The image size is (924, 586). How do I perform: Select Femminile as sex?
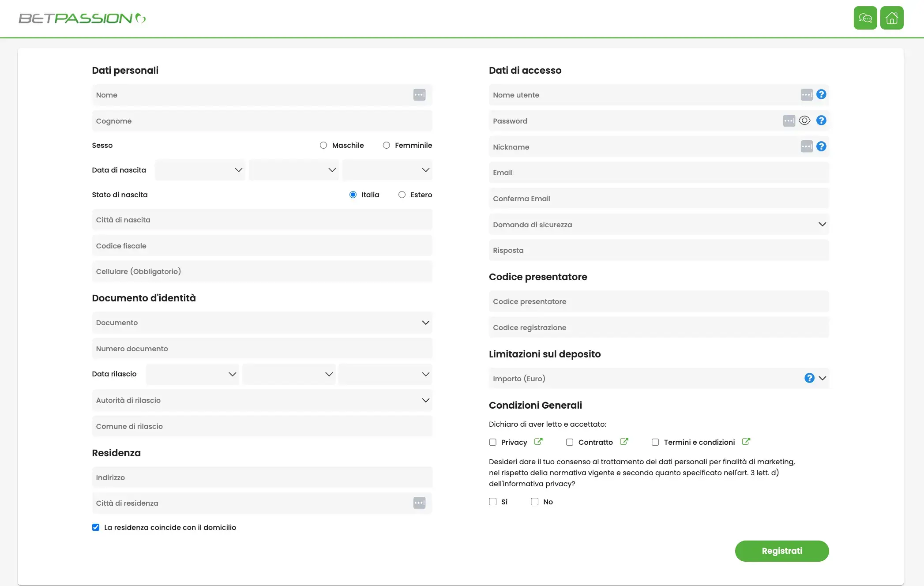click(387, 145)
